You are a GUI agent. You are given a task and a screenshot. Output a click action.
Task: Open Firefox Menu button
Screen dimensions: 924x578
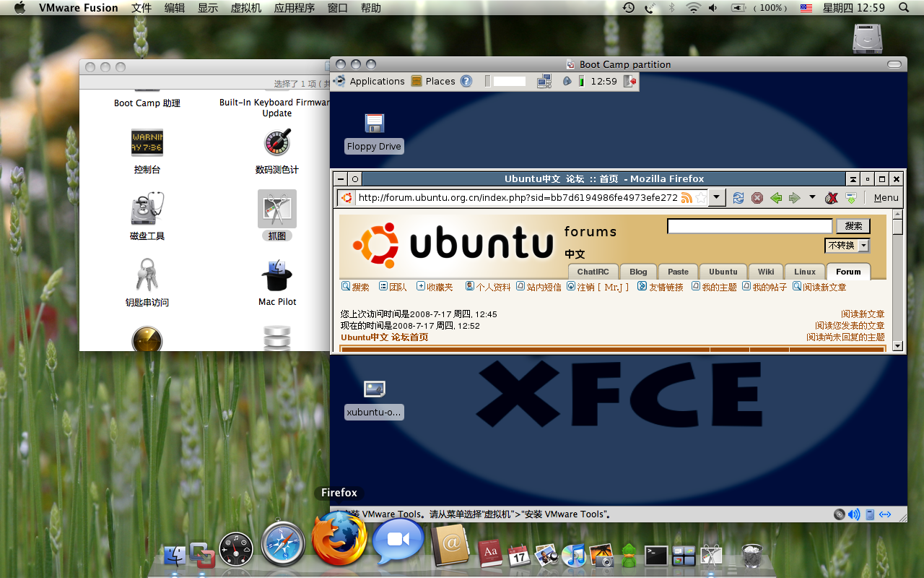[886, 198]
